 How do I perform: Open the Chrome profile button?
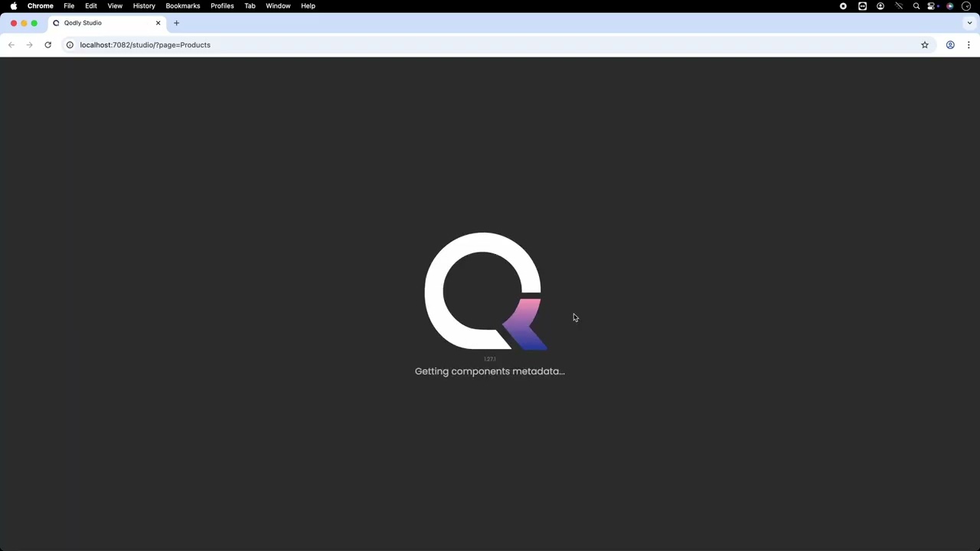tap(950, 45)
